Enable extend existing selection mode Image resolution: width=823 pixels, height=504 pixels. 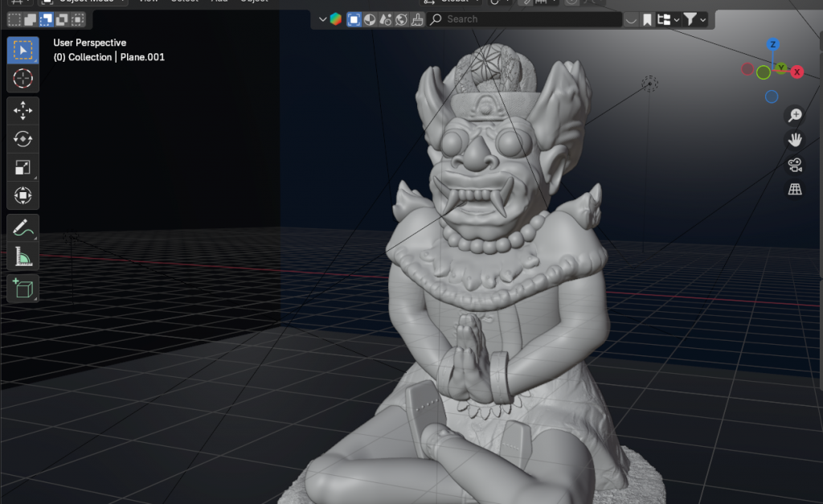click(x=31, y=19)
